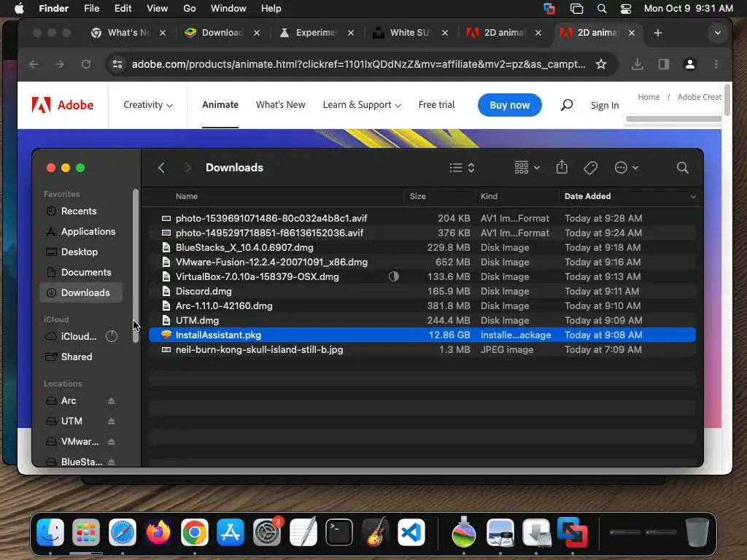Eject the VMware volume in sidebar
Screen dimensions: 747x560
coord(111,441)
